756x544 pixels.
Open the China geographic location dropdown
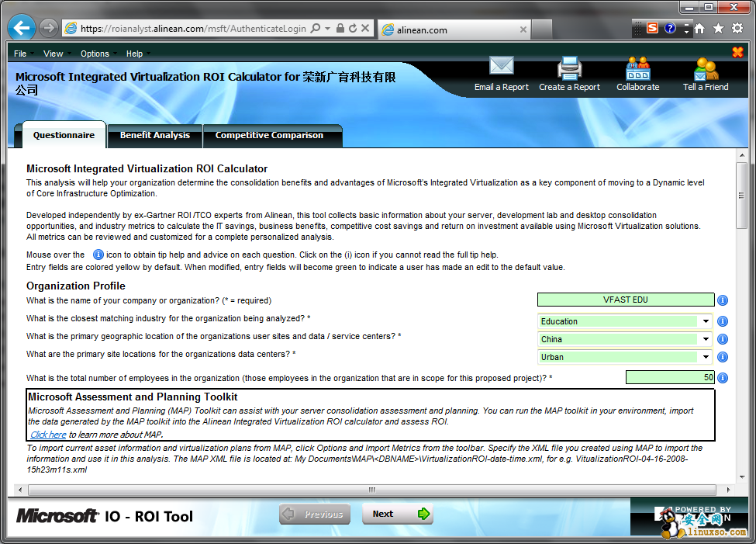[x=706, y=339]
